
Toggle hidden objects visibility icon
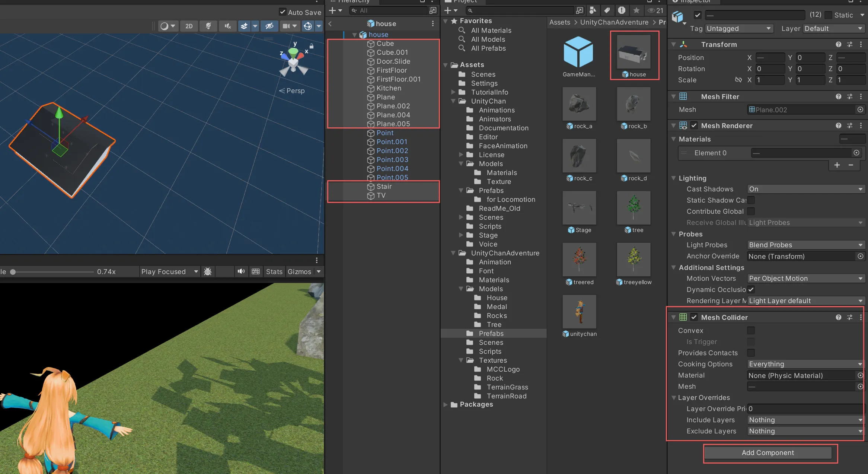(x=269, y=26)
